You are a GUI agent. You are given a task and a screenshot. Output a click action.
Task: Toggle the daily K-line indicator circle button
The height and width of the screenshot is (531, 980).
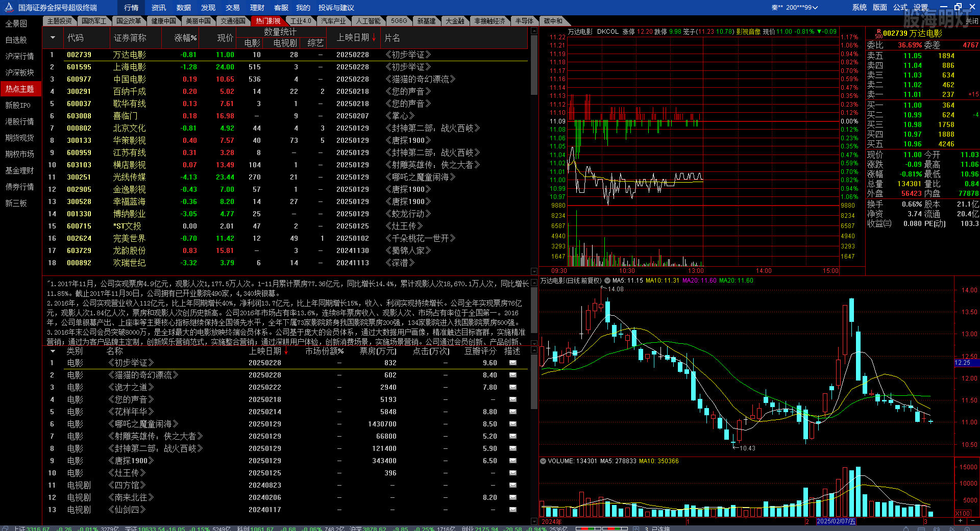[x=607, y=281]
